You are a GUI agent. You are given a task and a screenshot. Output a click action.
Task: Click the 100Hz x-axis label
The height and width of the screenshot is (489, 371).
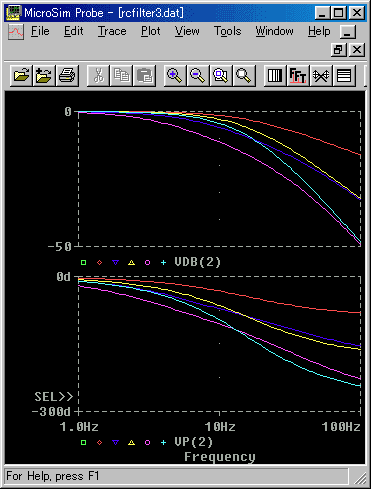tap(341, 427)
